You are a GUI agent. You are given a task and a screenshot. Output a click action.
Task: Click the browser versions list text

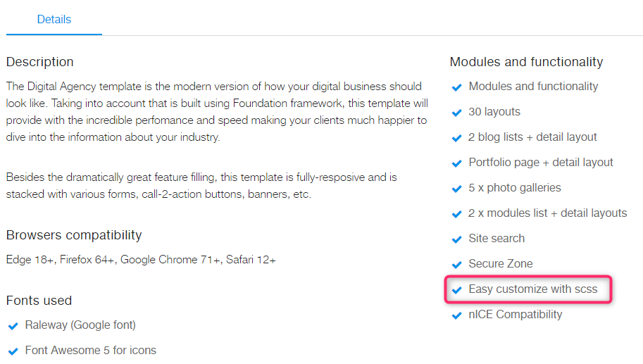(x=141, y=260)
